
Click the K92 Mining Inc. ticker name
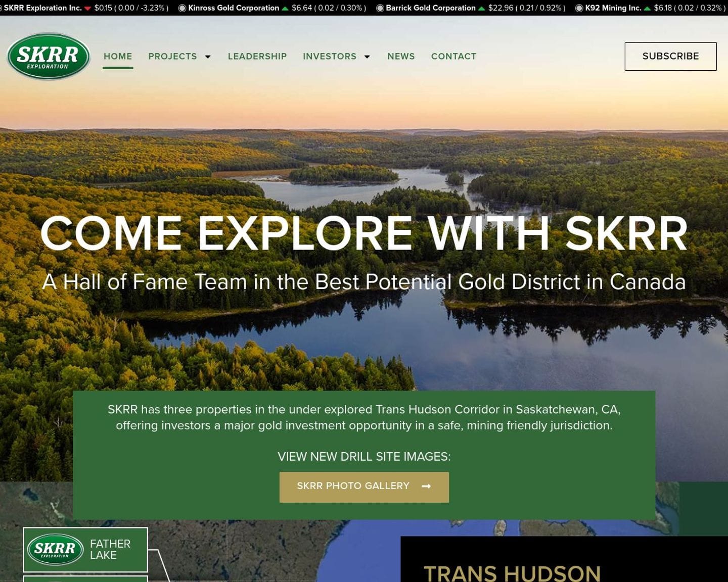[613, 8]
